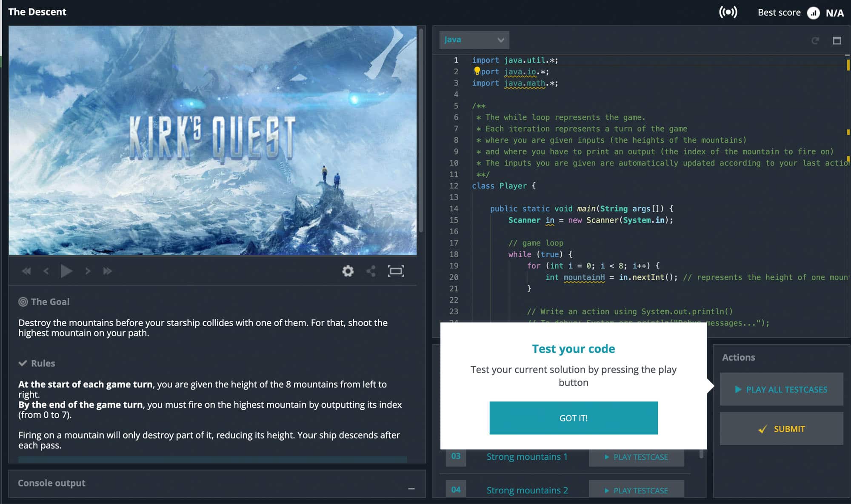Click the lightbulb hint on line 2
Viewport: 851px width, 504px height.
(477, 71)
